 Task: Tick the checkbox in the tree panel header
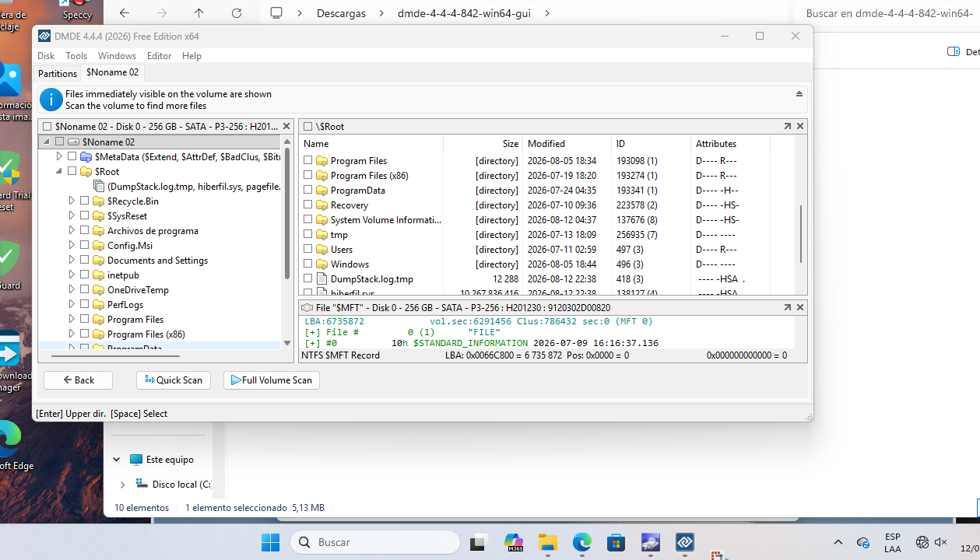coord(47,126)
